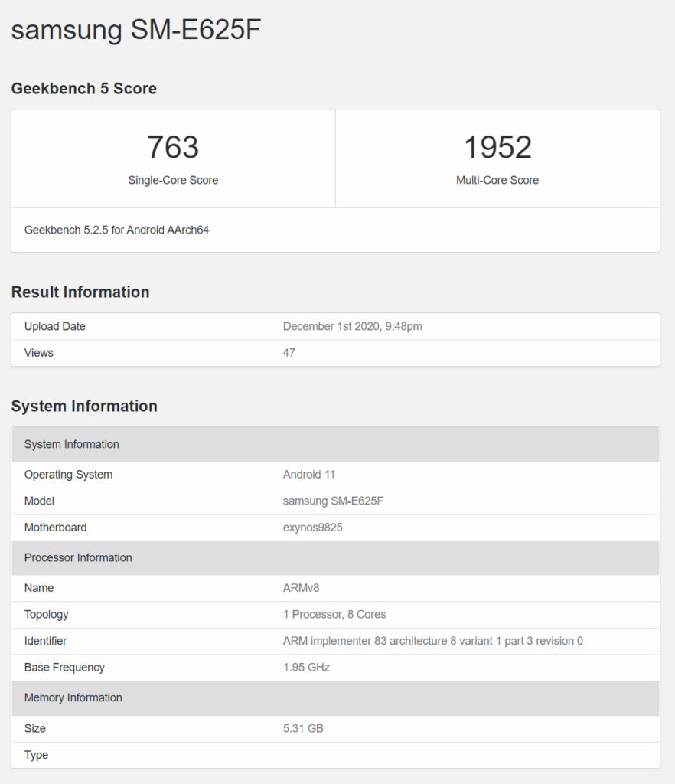Click the Memory Information section header
Screen dimensions: 675x784
335,698
